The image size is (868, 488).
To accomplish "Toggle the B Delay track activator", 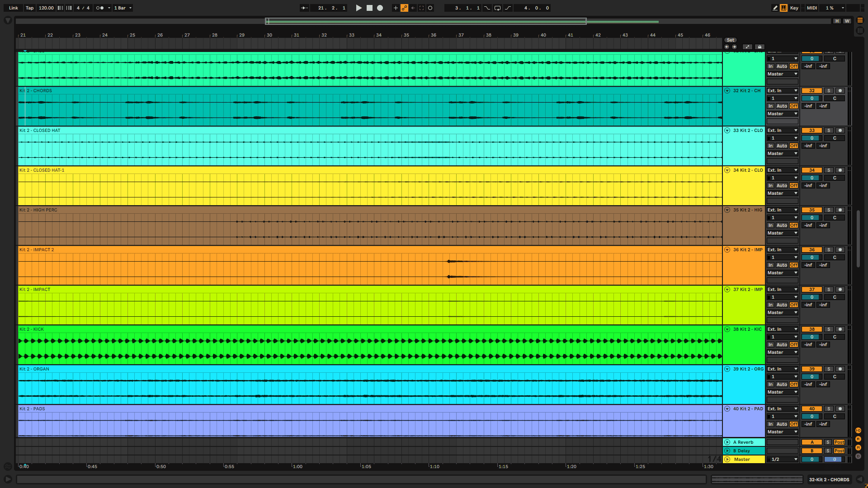I will tap(811, 451).
